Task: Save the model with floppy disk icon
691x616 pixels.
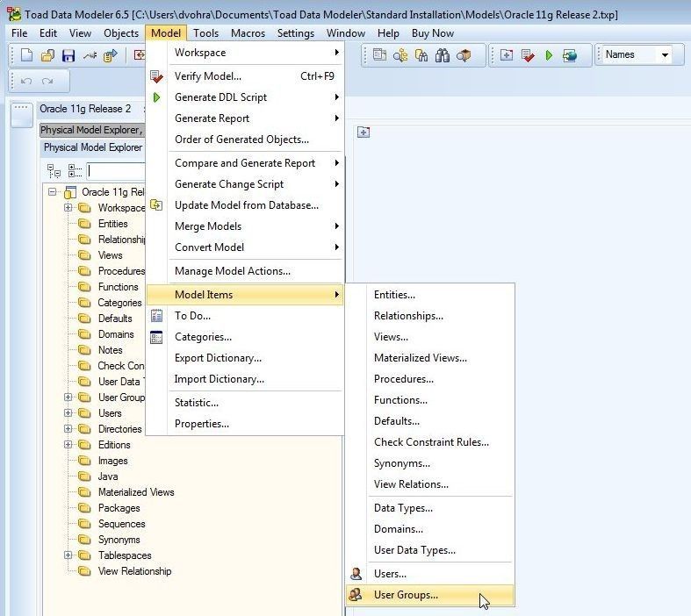Action: 68,55
